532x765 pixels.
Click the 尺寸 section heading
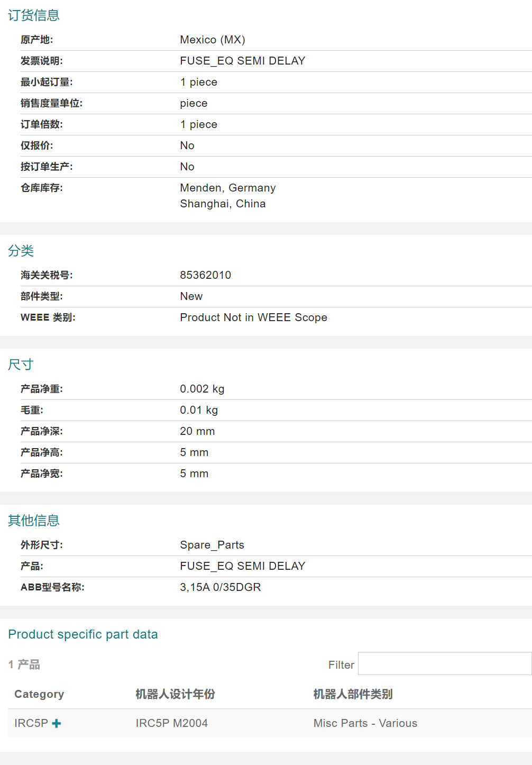coord(21,365)
